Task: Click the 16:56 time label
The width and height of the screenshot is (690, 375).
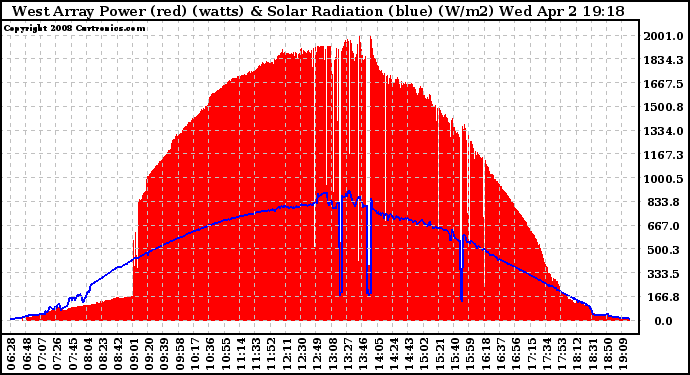Action: (x=515, y=354)
